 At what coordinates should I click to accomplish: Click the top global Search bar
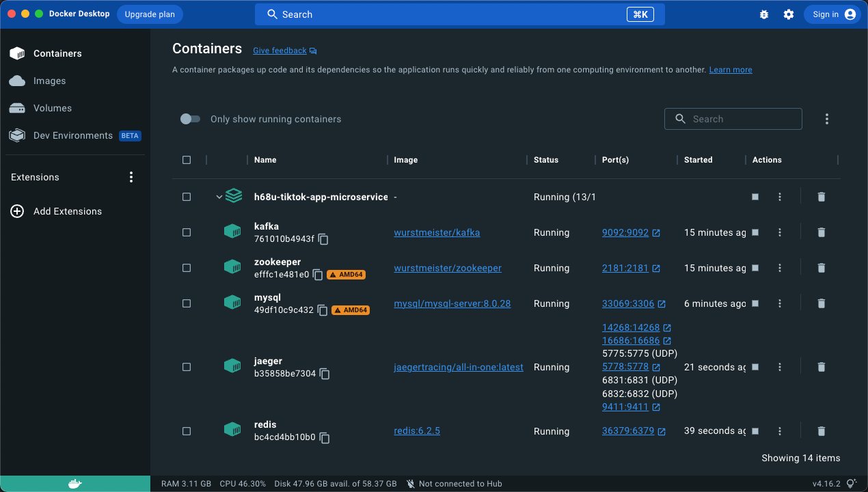(x=460, y=14)
